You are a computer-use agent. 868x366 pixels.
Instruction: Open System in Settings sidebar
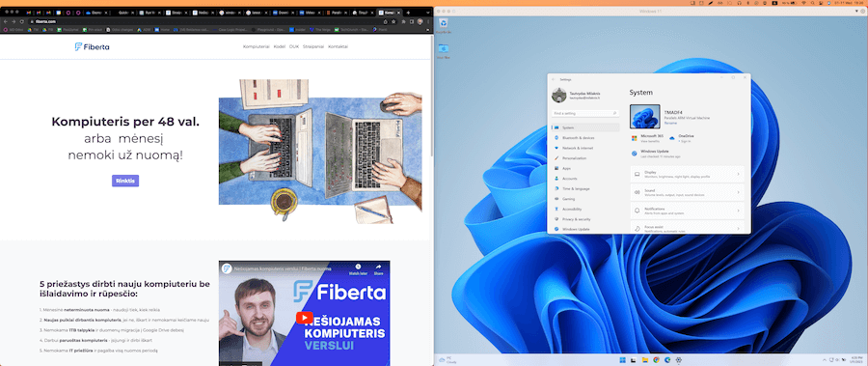pos(585,127)
